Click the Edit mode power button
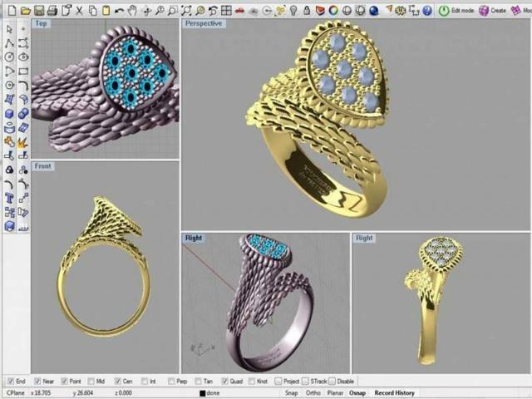The image size is (532, 399). [x=456, y=11]
